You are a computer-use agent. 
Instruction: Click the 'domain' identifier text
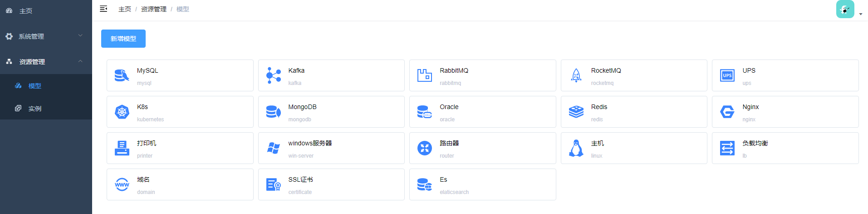click(x=146, y=192)
